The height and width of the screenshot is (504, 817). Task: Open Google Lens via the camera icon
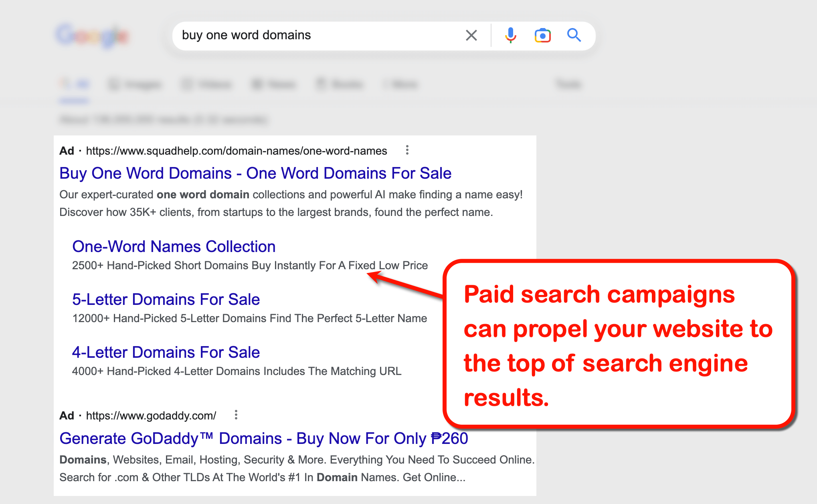click(x=542, y=35)
